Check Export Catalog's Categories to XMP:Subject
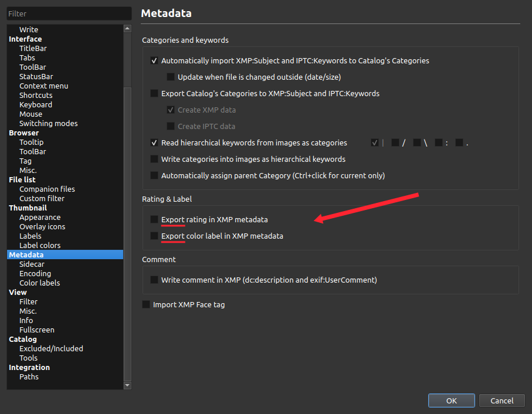532x414 pixels. click(x=154, y=93)
